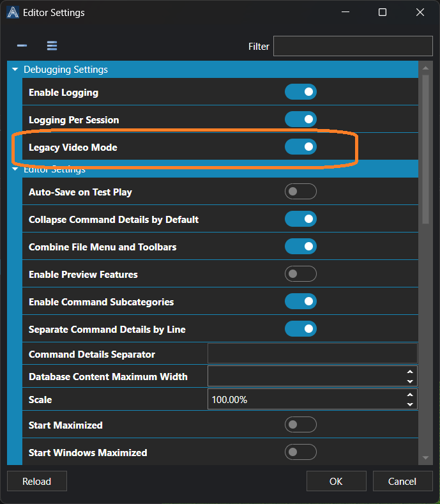Confirm settings with OK button
This screenshot has height=504, width=440.
(336, 482)
